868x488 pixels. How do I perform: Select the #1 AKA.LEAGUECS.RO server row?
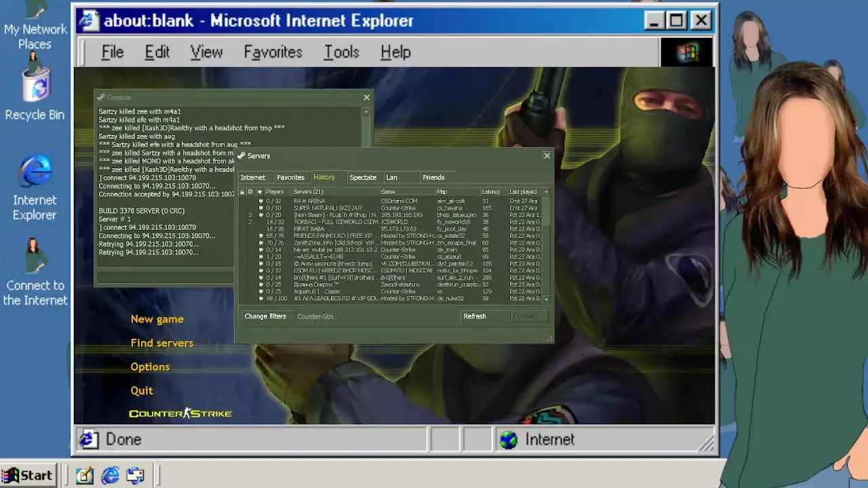pyautogui.click(x=391, y=298)
